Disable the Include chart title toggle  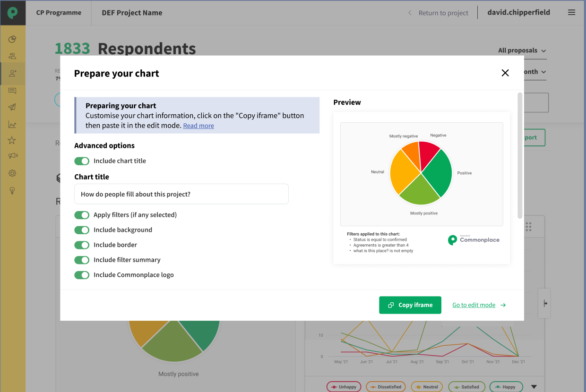[82, 161]
